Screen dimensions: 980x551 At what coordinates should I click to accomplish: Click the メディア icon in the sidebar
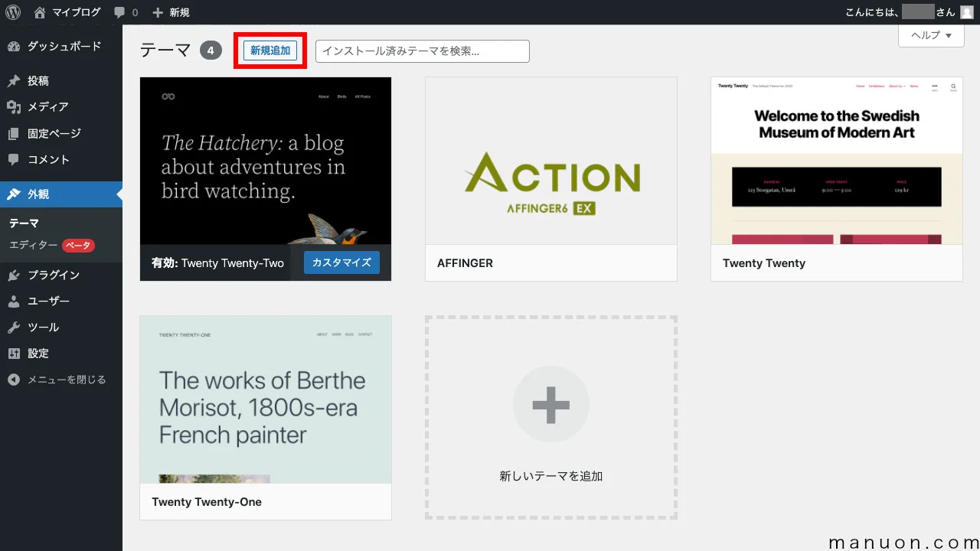click(x=14, y=107)
